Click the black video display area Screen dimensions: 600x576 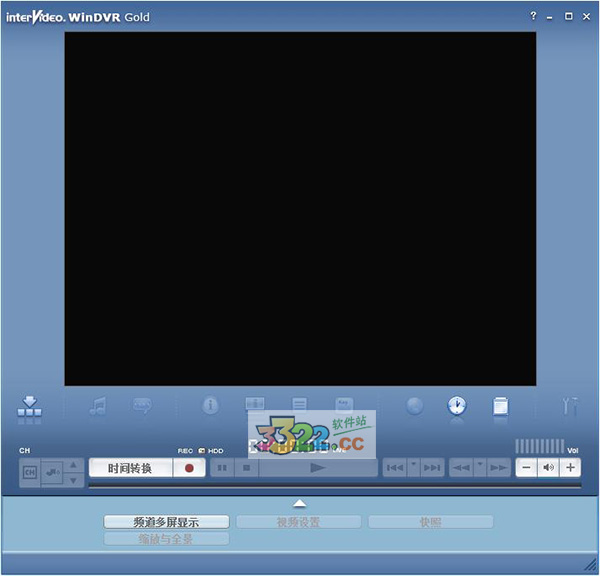tap(300, 209)
